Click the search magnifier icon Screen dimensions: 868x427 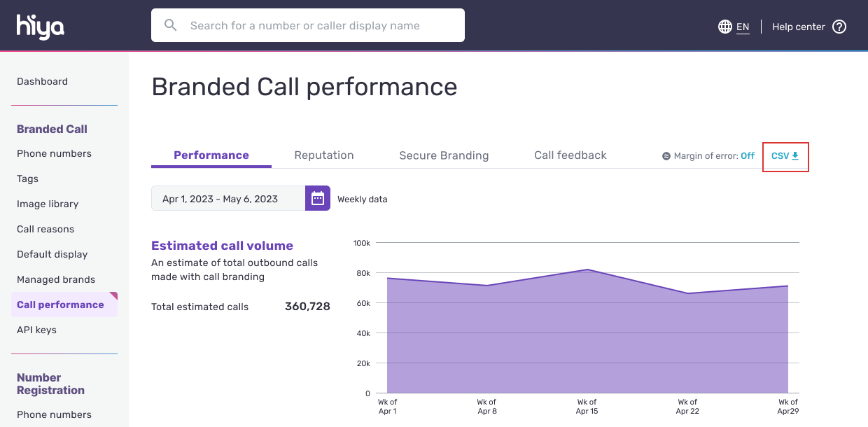click(170, 25)
